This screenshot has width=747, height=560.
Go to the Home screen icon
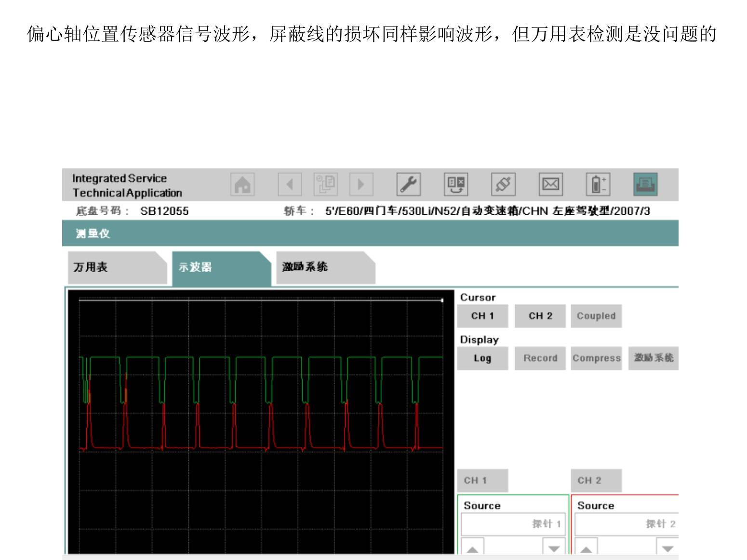pos(242,184)
